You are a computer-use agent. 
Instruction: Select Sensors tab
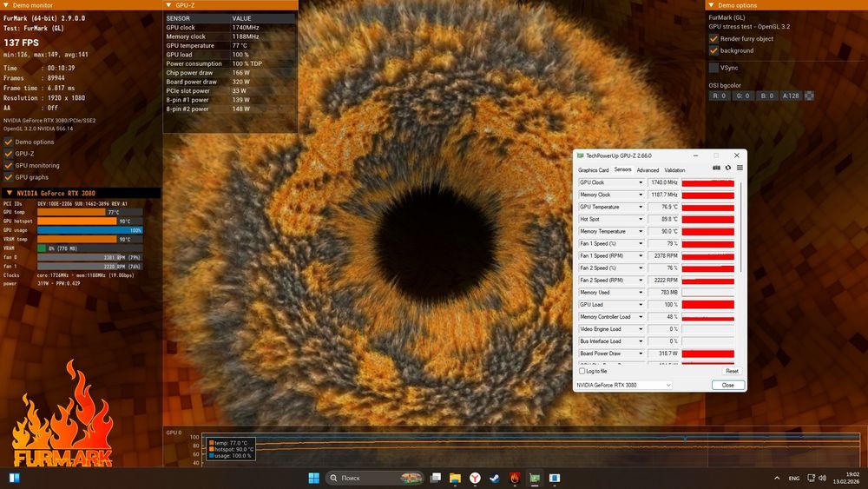click(622, 169)
